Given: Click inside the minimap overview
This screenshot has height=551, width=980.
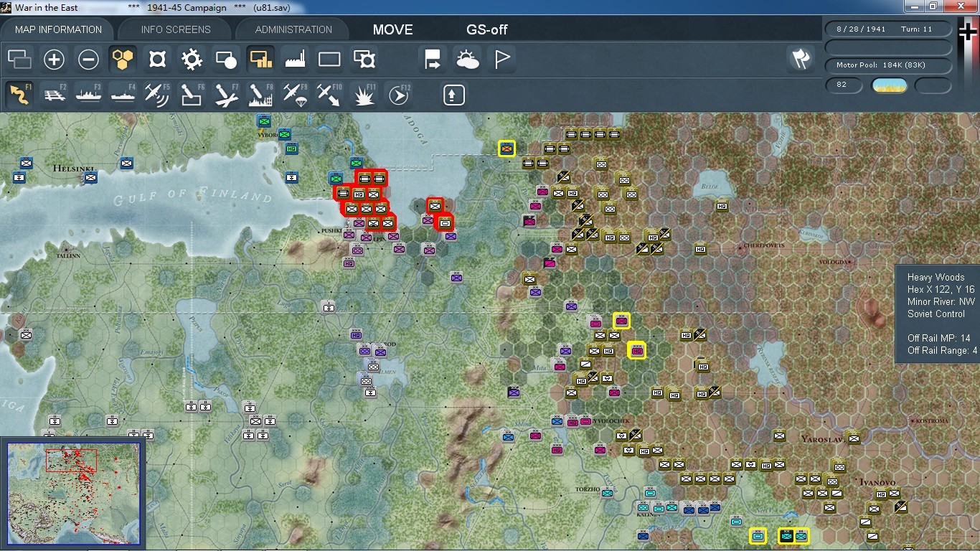Looking at the screenshot, I should tap(73, 494).
